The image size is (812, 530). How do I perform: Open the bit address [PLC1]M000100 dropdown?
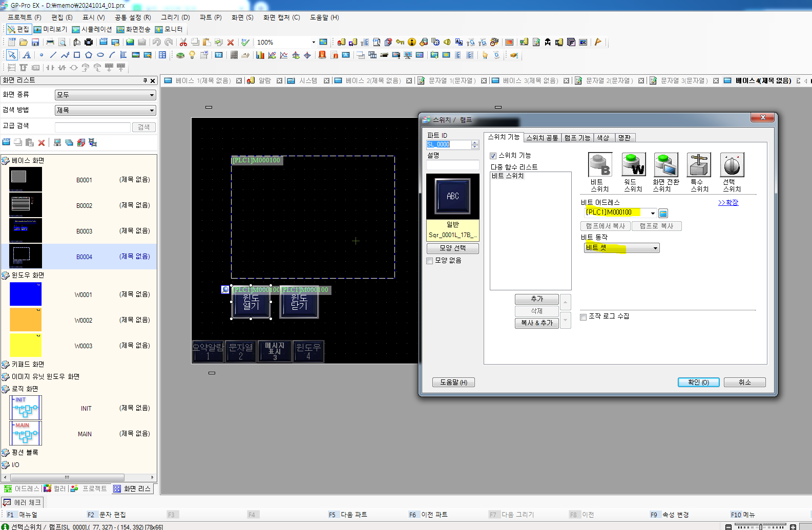coord(653,213)
